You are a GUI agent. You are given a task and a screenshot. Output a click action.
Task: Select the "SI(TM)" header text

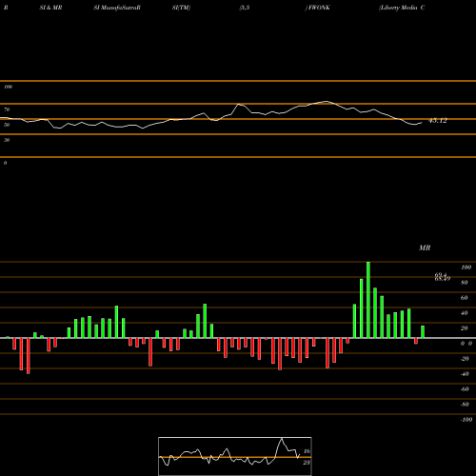tap(181, 8)
